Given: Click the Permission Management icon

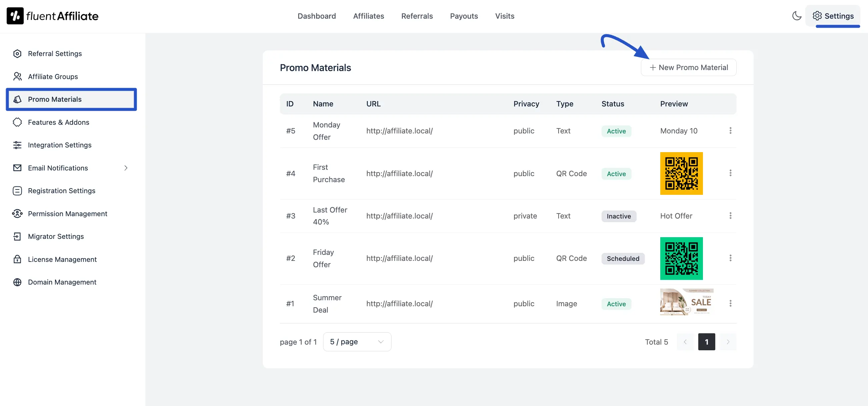Looking at the screenshot, I should point(17,214).
